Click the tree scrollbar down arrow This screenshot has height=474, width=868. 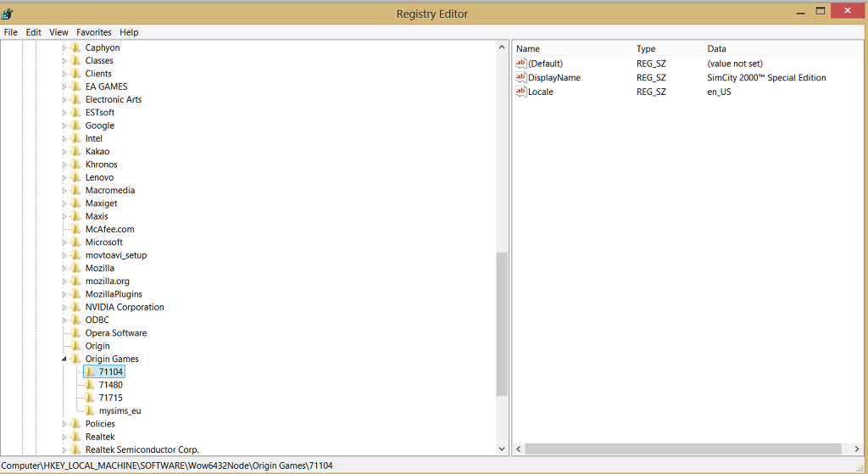[502, 449]
